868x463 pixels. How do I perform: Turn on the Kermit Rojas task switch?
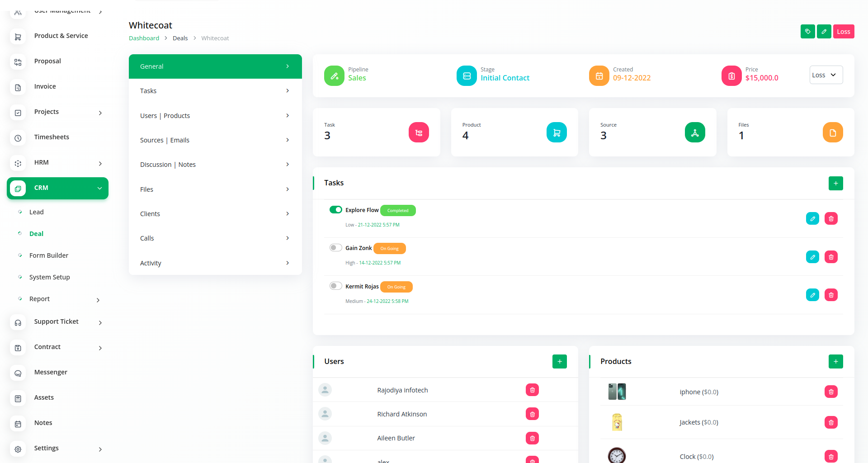(335, 286)
